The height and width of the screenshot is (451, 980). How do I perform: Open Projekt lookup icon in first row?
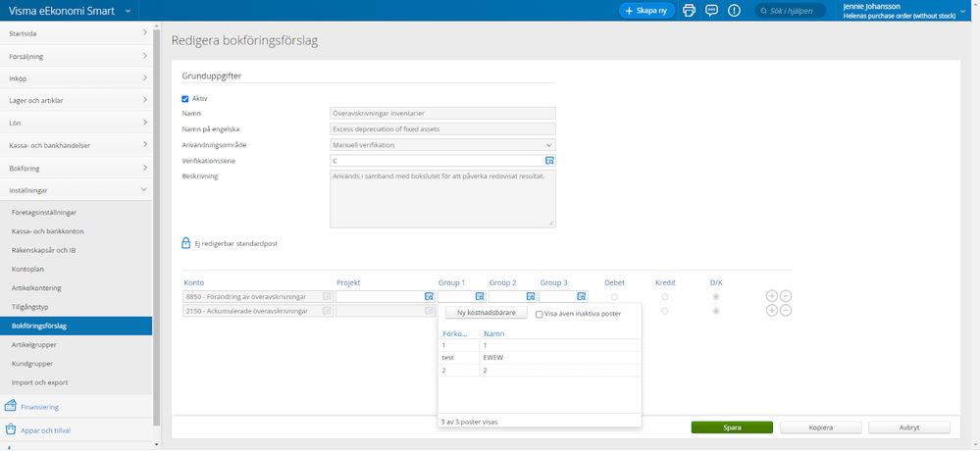pyautogui.click(x=429, y=296)
